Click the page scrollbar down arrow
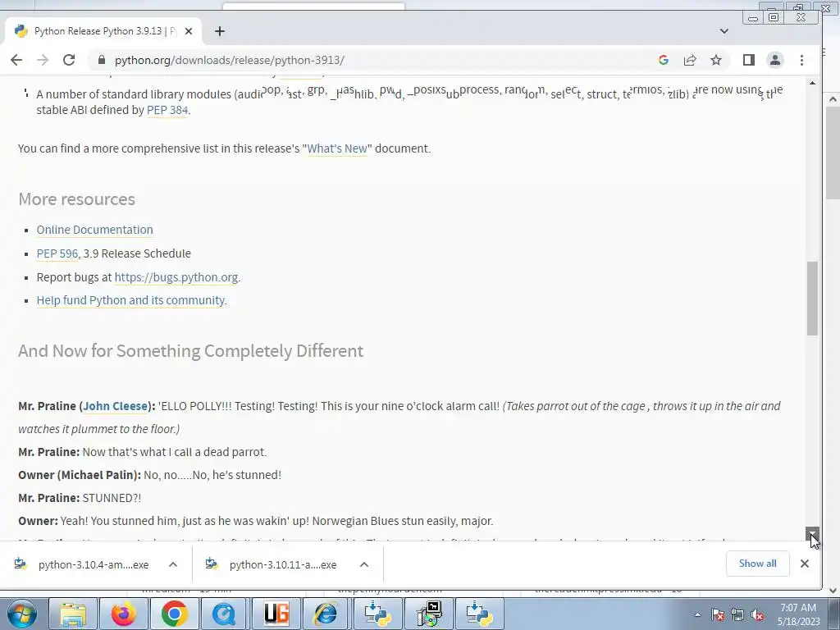840x630 pixels. 813,534
